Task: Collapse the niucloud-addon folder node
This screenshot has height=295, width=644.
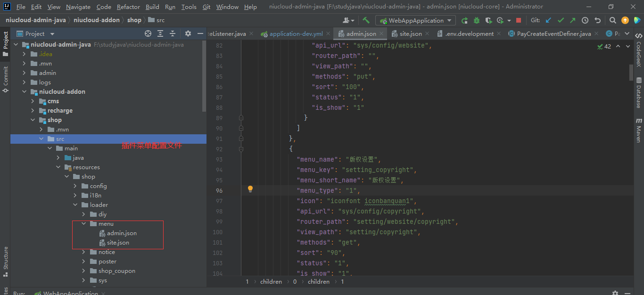Action: [25, 92]
